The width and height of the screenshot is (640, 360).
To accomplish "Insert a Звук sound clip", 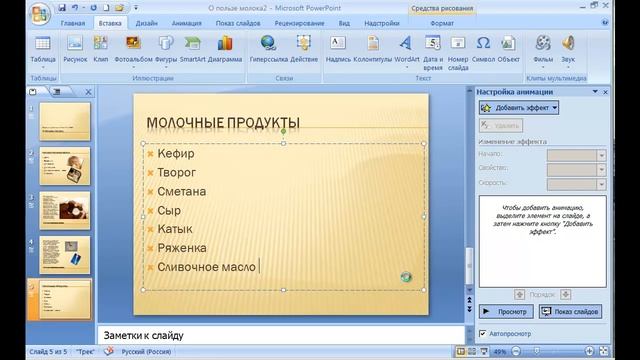I will (568, 51).
